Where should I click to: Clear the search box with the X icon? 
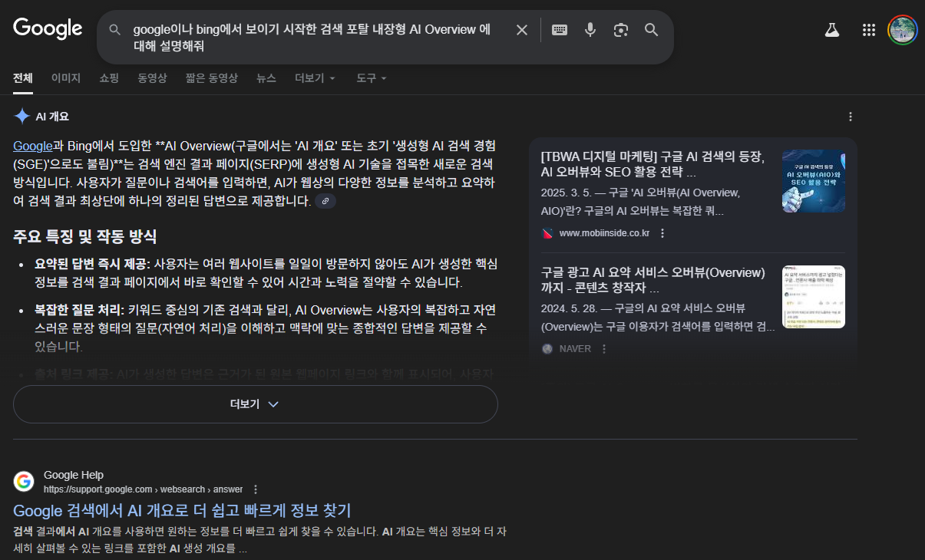click(521, 30)
